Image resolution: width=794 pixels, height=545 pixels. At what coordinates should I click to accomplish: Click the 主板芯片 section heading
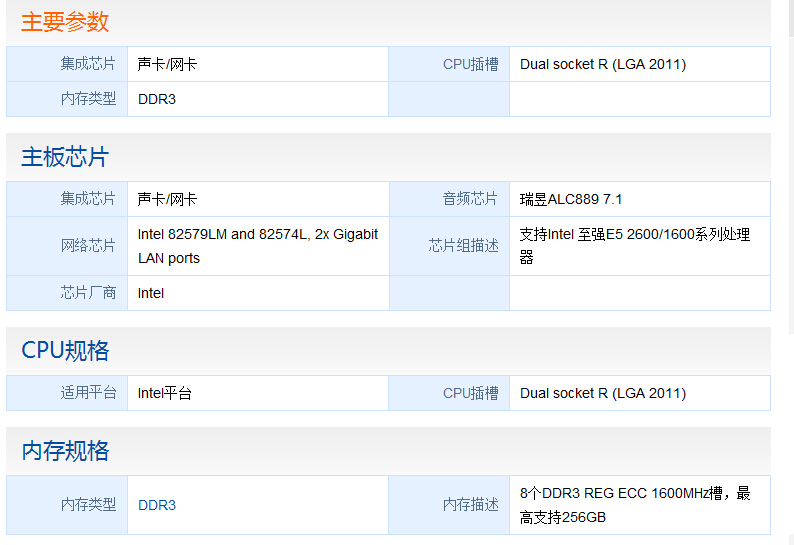tap(65, 157)
